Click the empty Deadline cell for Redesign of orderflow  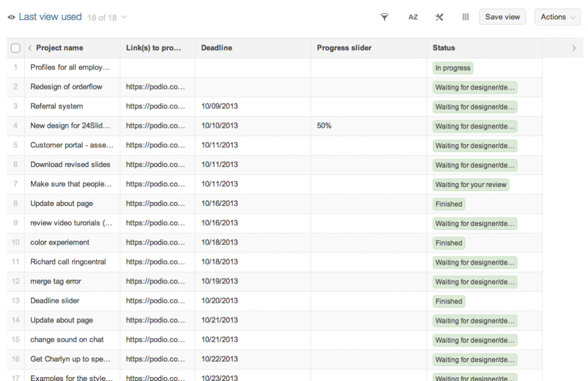pyautogui.click(x=253, y=87)
